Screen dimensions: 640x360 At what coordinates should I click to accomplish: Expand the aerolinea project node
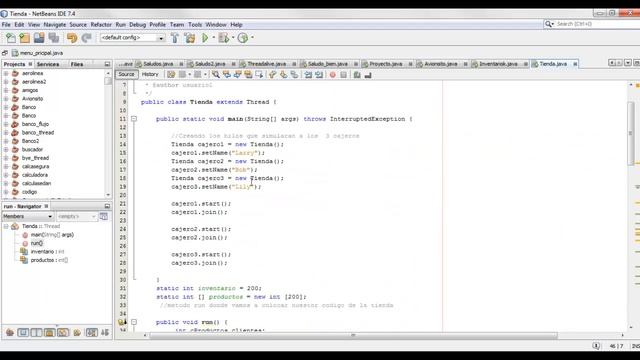click(6, 73)
